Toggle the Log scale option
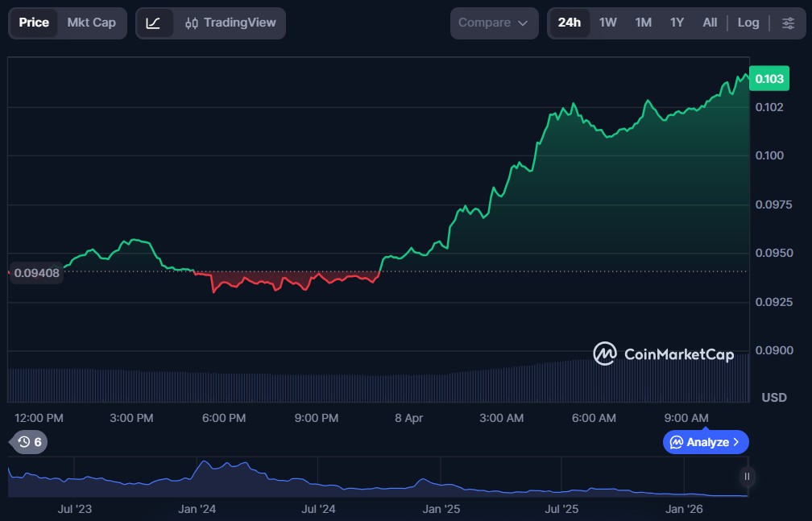812x521 pixels. click(x=748, y=23)
